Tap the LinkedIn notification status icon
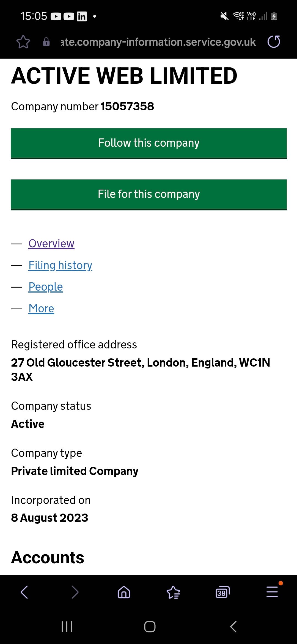This screenshot has height=644, width=297. 82,17
